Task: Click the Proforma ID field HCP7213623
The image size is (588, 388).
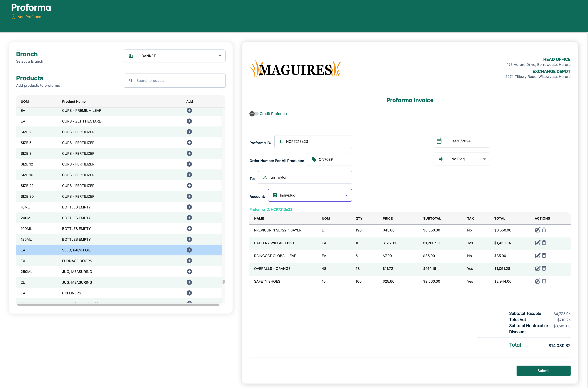Action: tap(313, 142)
